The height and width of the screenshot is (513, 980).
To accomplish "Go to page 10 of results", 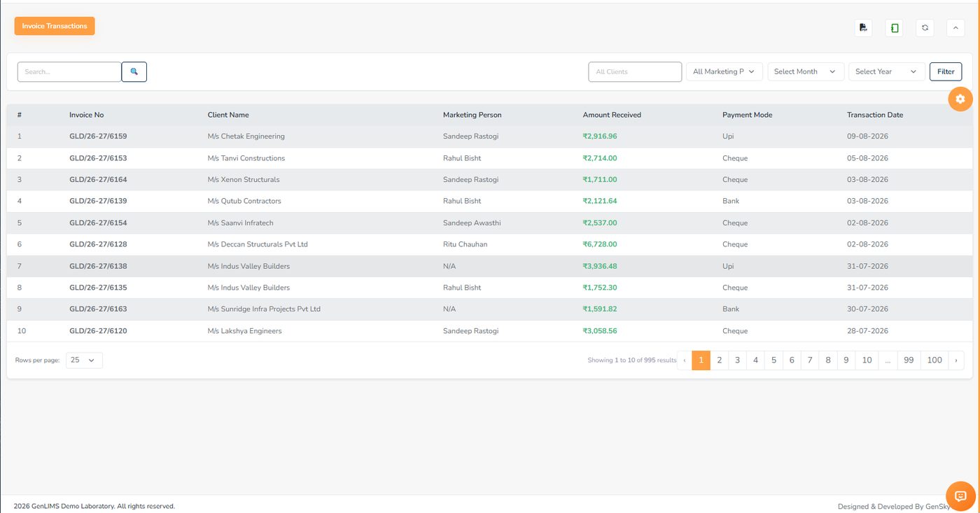I will click(x=867, y=360).
